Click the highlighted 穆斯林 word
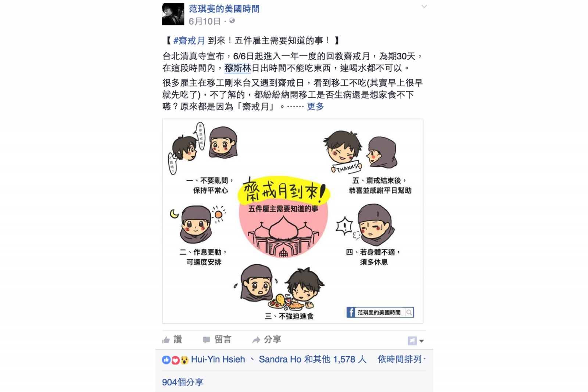The image size is (588, 392). coord(237,68)
